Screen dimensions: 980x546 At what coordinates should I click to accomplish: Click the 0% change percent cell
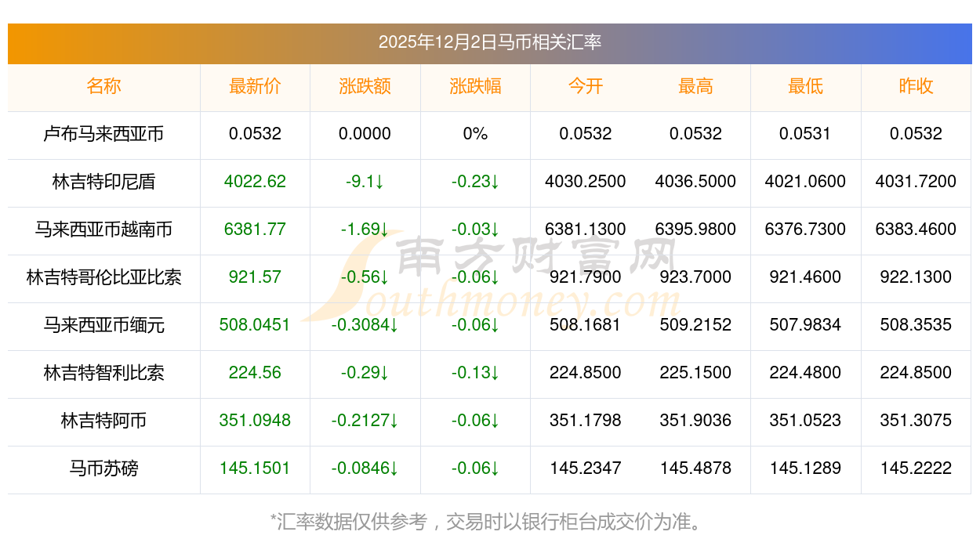point(475,134)
